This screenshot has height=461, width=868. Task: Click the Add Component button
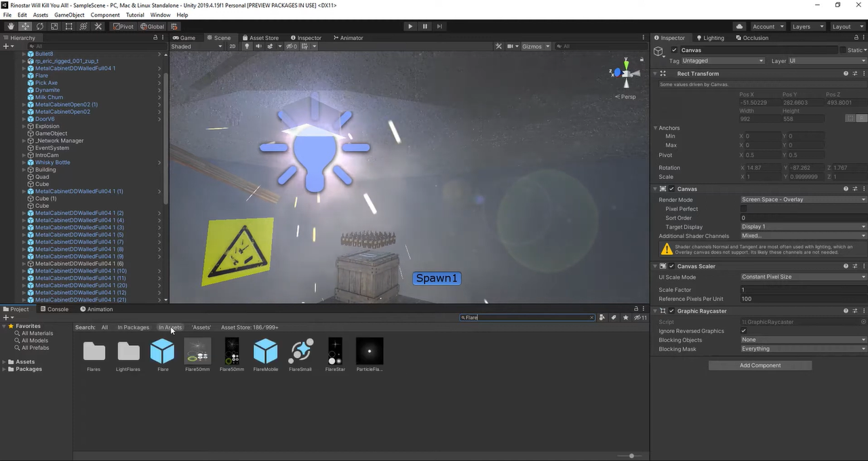click(760, 365)
